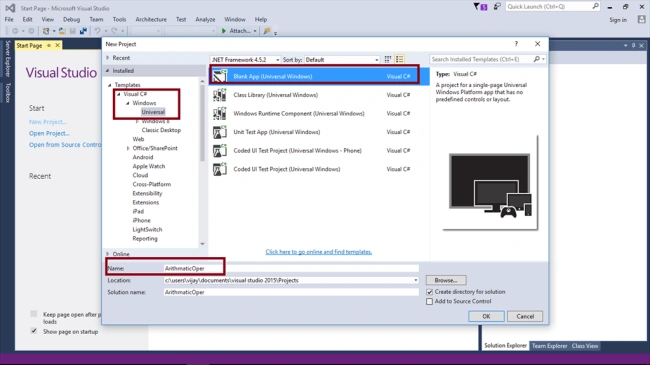Click the Coded UI Test Project Phone template icon
This screenshot has width=650, height=365.
coord(220,151)
